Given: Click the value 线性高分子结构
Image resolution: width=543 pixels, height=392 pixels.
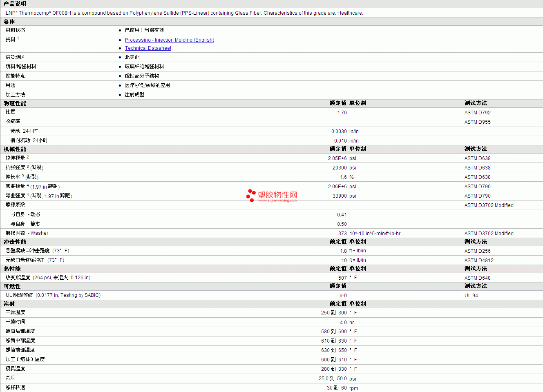Looking at the screenshot, I should [x=142, y=76].
